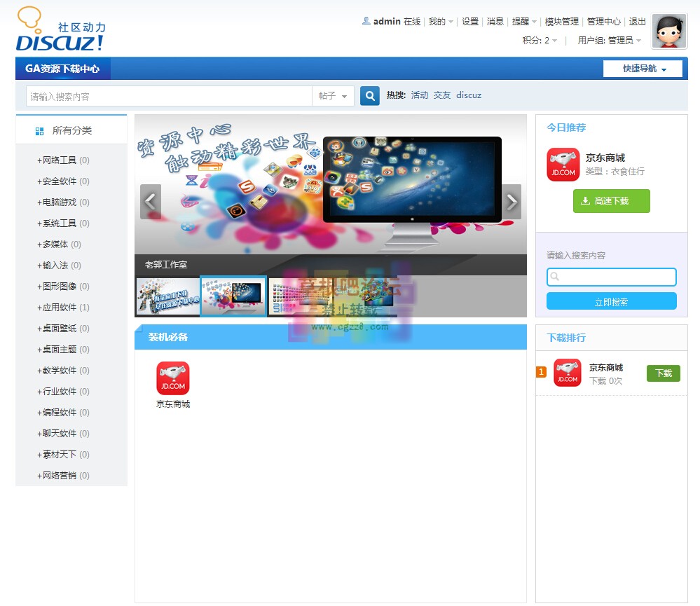
Task: Click JD.COM icon in 今日推荐 panel
Action: pyautogui.click(x=563, y=165)
